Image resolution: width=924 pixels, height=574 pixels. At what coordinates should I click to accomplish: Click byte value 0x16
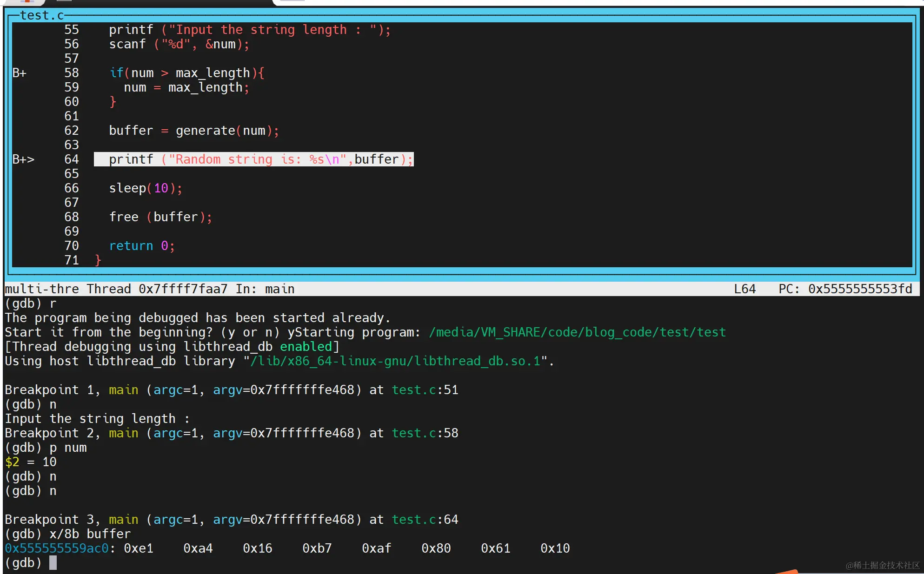258,548
